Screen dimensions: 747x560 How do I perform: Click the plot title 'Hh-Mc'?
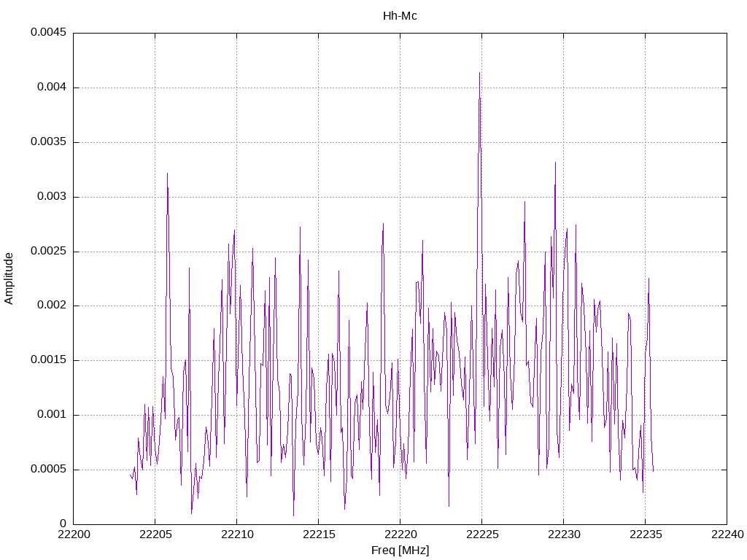400,16
